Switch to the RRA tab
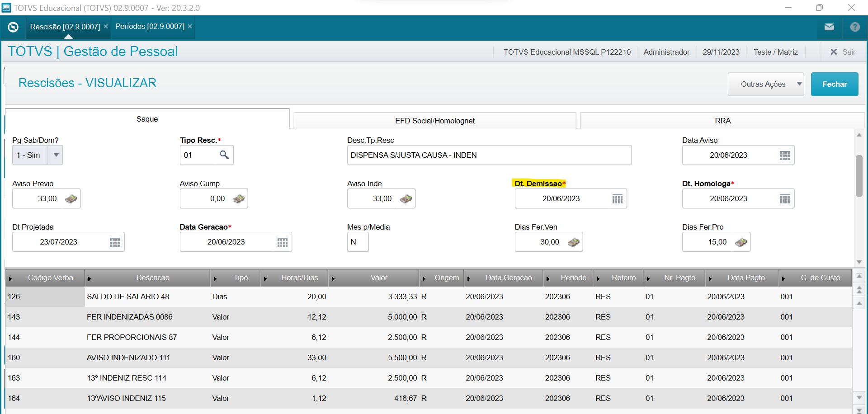The height and width of the screenshot is (414, 868). (722, 121)
